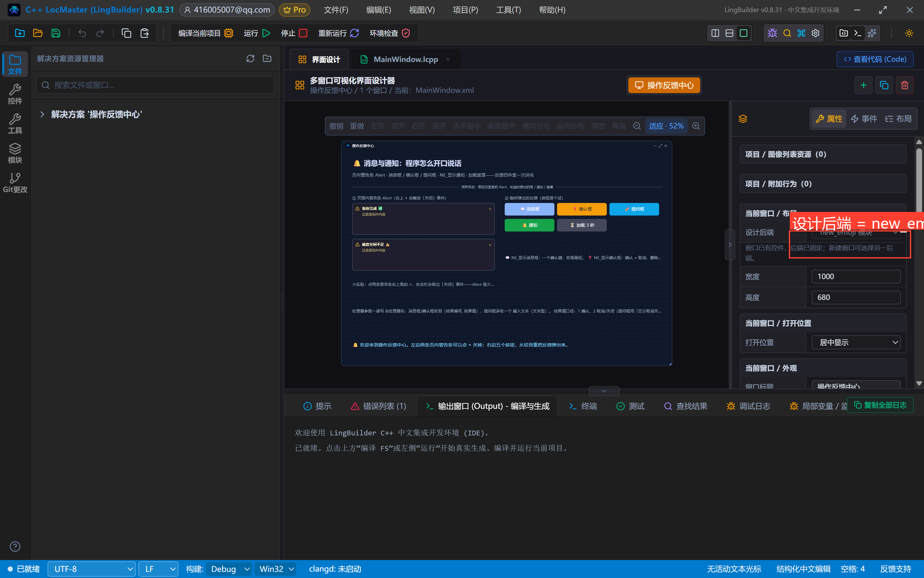Click the redo arrow in top toolbar
The height and width of the screenshot is (578, 924).
coord(100,33)
